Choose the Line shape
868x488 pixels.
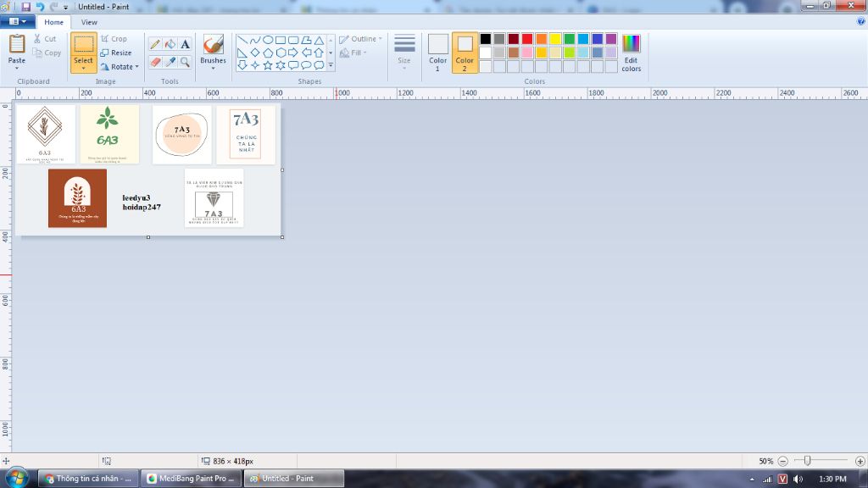click(242, 40)
